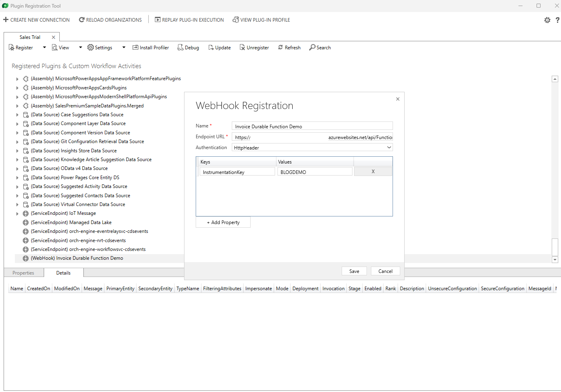
Task: Click the CreatedOn column header
Action: pos(38,289)
